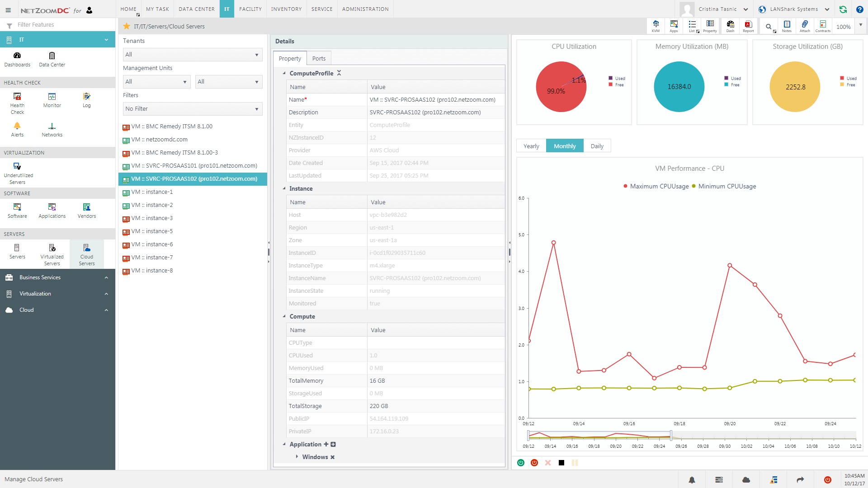Image resolution: width=868 pixels, height=488 pixels.
Task: Open the No Filter dropdown
Action: point(193,109)
